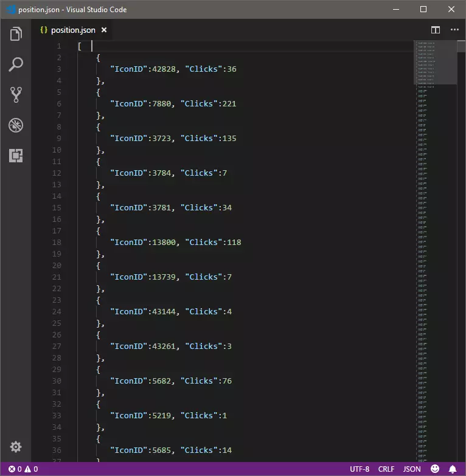Screen dimensions: 466x476
Task: Click the IconID value 3723
Action: 162,139
